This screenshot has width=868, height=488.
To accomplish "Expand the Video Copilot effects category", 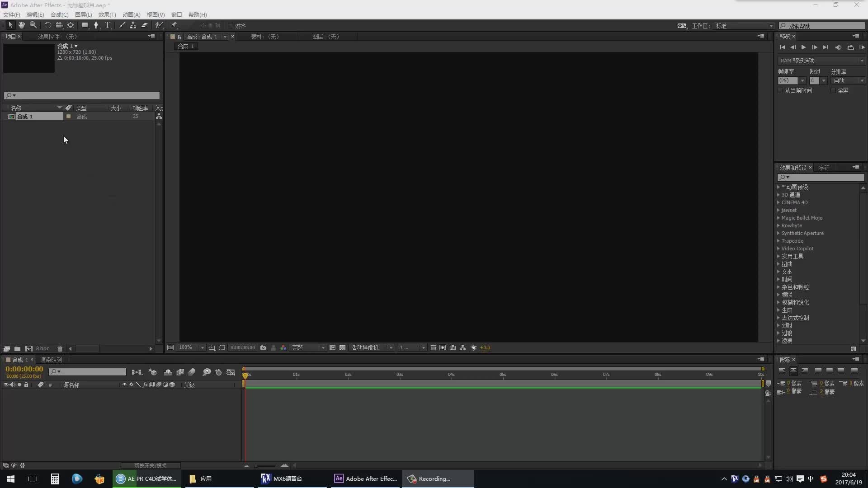I will tap(778, 249).
